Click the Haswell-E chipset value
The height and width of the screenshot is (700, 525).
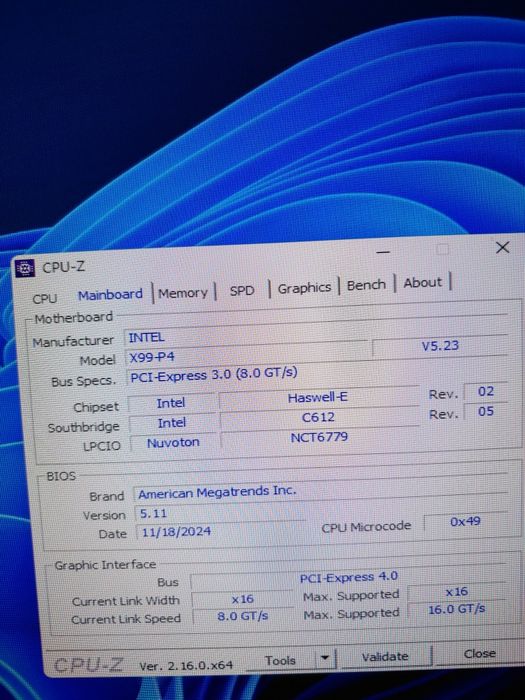tap(317, 397)
